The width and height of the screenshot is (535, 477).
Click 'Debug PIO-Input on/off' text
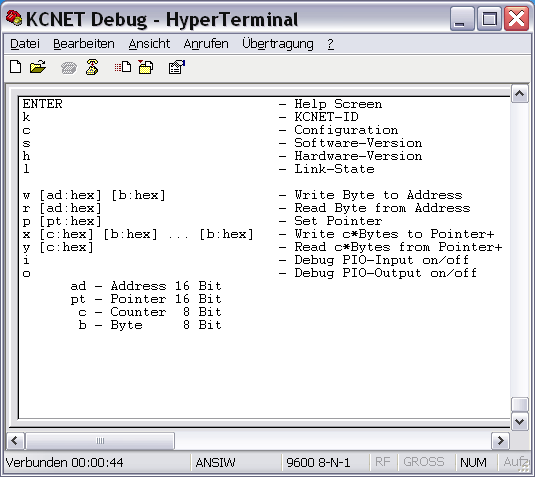pos(381,260)
